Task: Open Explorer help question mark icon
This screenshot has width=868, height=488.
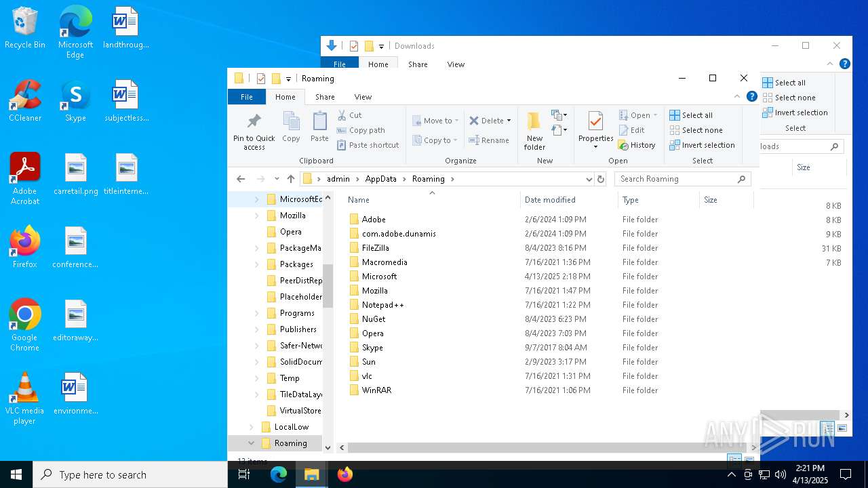Action: click(751, 97)
